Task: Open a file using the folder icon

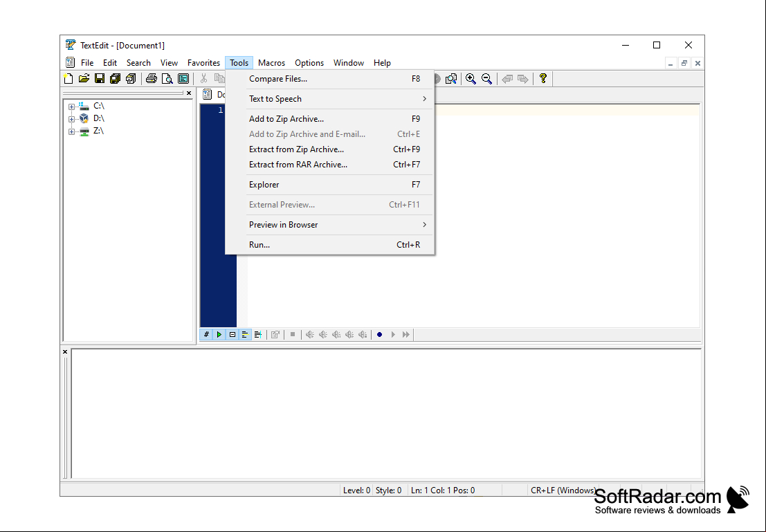Action: pyautogui.click(x=84, y=79)
